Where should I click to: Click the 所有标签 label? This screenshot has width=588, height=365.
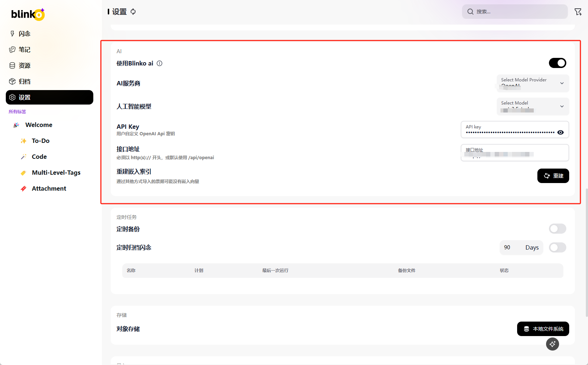[x=17, y=112]
